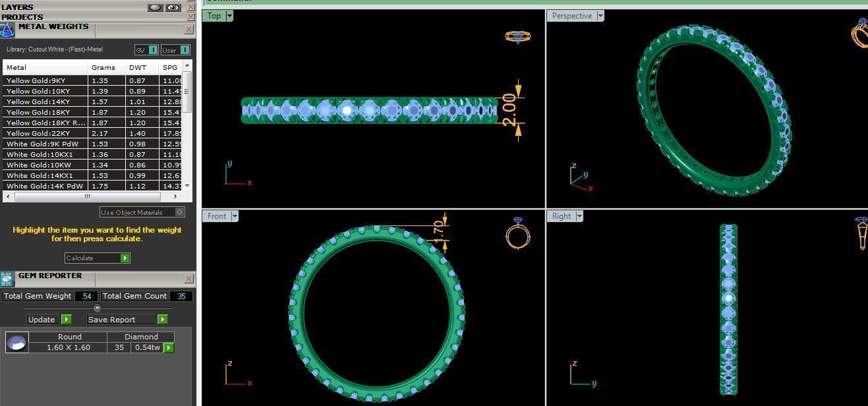The height and width of the screenshot is (406, 868).
Task: Select the White Gold:14KX1 row
Action: (93, 175)
